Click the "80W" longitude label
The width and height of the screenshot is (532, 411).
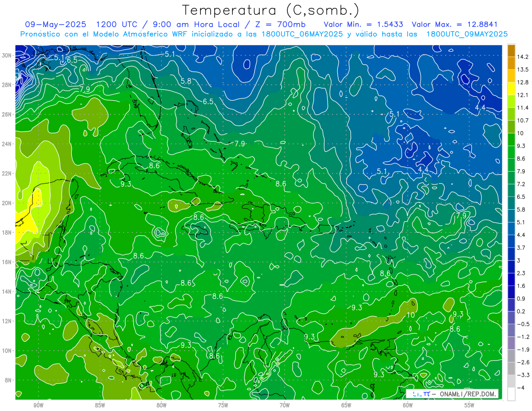point(161,405)
